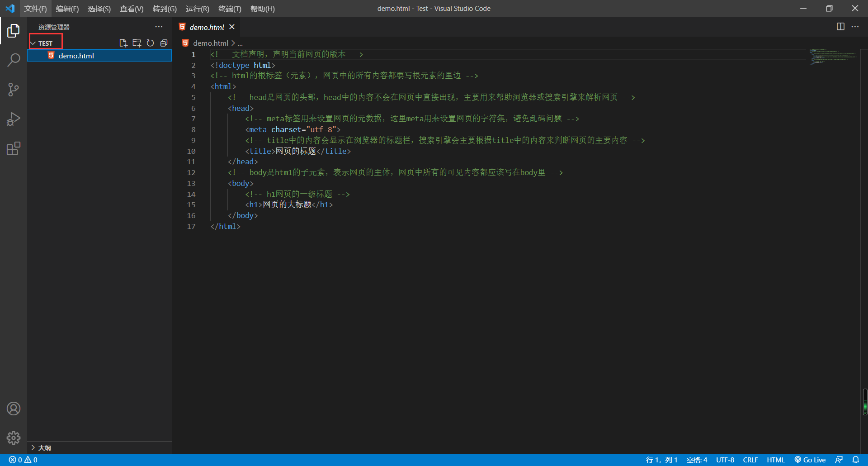Click the breadcrumb ellipsis symbol

(x=240, y=43)
